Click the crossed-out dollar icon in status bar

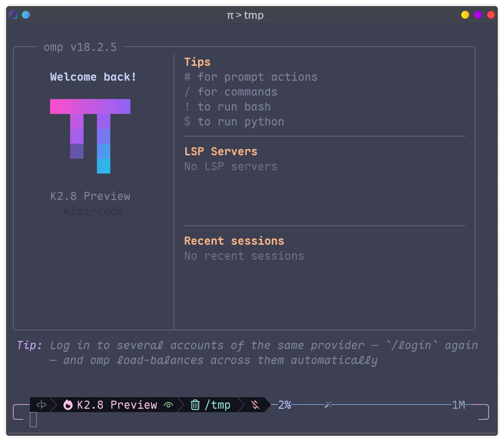[x=255, y=405]
